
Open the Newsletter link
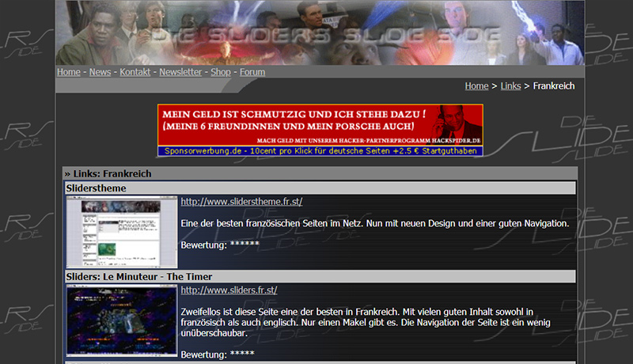(x=180, y=72)
